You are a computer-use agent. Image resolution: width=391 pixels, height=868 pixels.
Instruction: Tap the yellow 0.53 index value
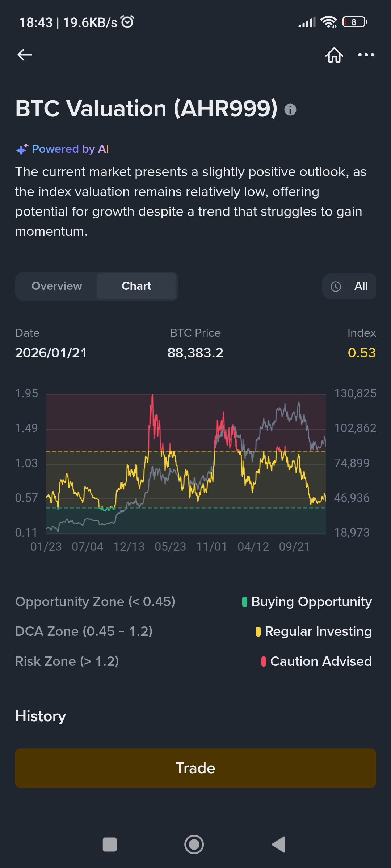click(362, 353)
